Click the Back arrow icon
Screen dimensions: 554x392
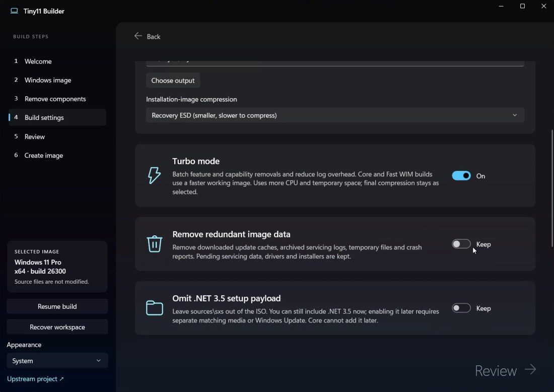[x=138, y=36]
